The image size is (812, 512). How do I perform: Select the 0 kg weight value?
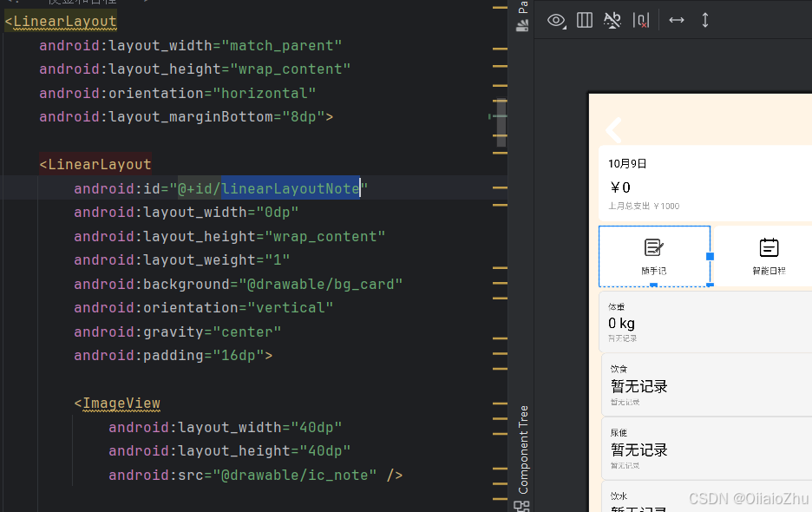click(621, 324)
